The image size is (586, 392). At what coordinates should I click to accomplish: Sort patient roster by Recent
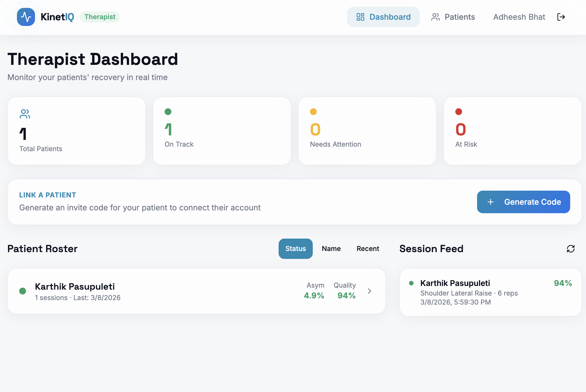tap(368, 249)
